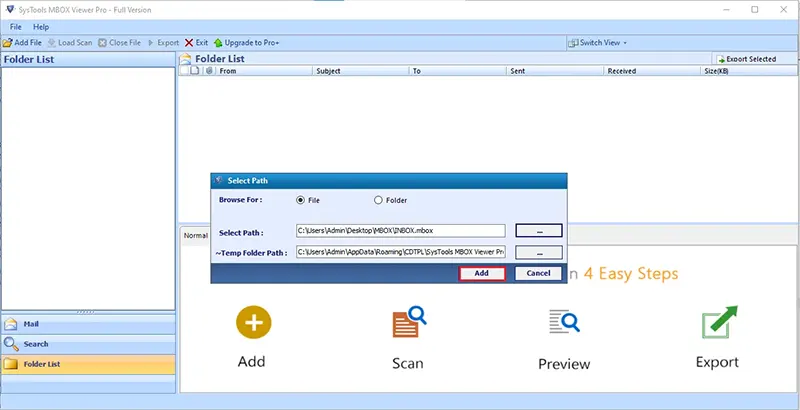Click Upgrade to Pro+ in toolbar

pos(247,43)
